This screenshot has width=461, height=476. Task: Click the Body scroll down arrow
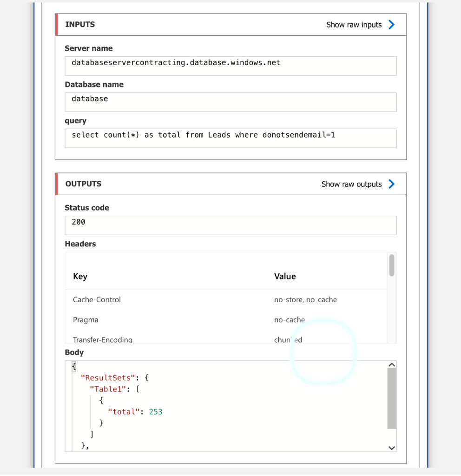pos(392,448)
